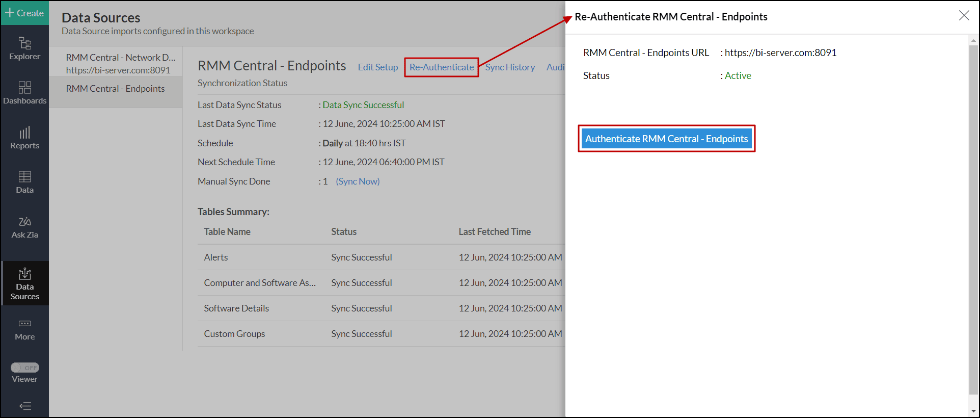The width and height of the screenshot is (980, 418).
Task: Open the More options sidebar icon
Action: (x=24, y=329)
